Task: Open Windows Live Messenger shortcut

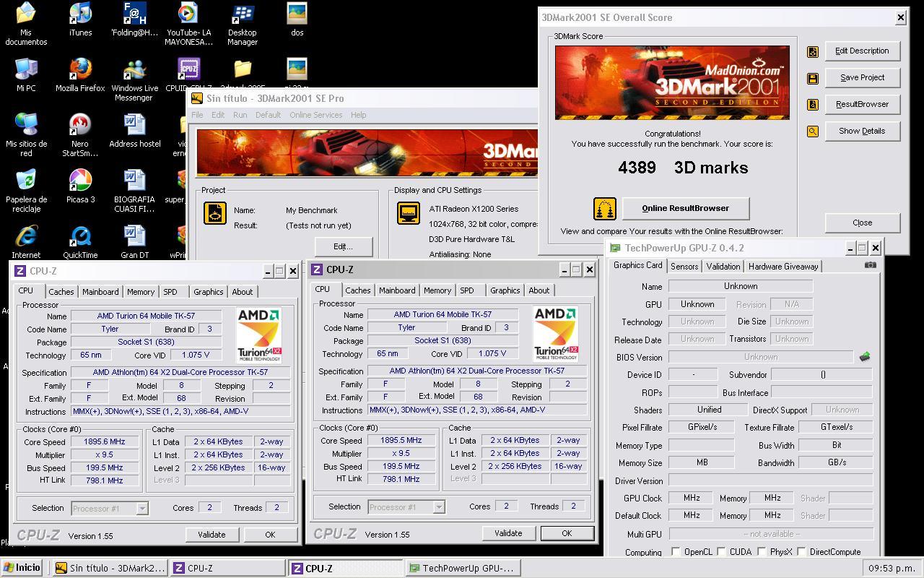Action: [x=134, y=79]
